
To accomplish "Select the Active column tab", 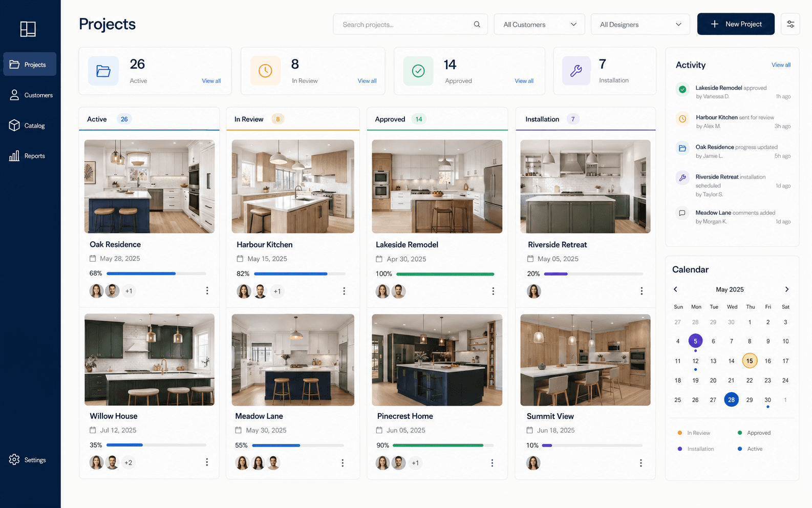I will (149, 119).
